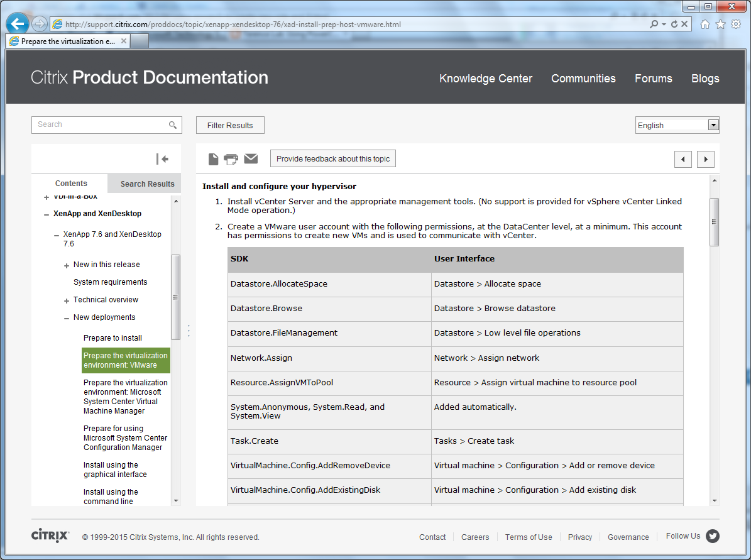Click the contents tree scrollbar thumb

pos(175,297)
